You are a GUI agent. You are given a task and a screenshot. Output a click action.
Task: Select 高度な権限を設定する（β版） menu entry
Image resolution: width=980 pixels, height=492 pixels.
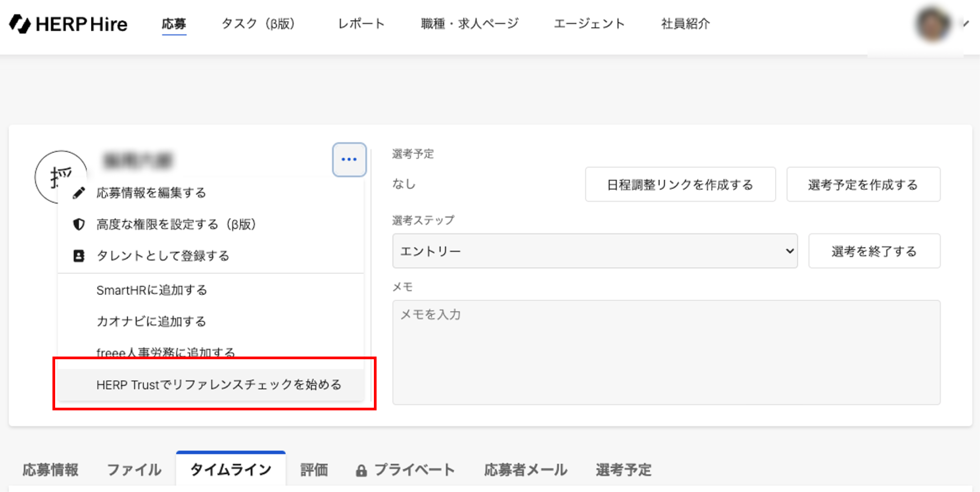coord(211,224)
